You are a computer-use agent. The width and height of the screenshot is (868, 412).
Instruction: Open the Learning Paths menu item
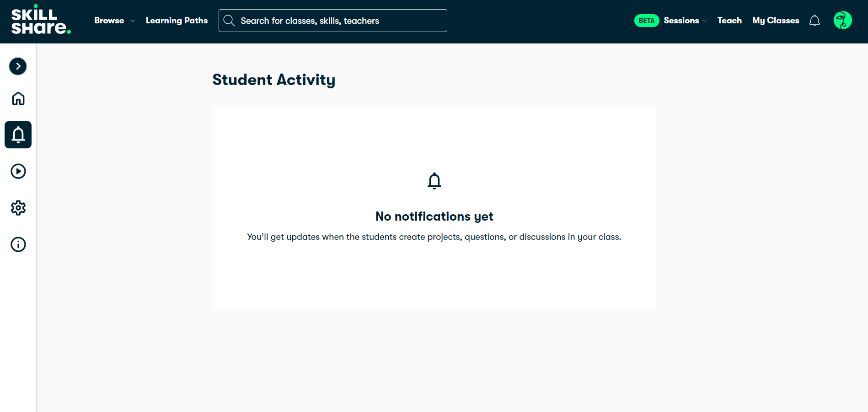(177, 20)
